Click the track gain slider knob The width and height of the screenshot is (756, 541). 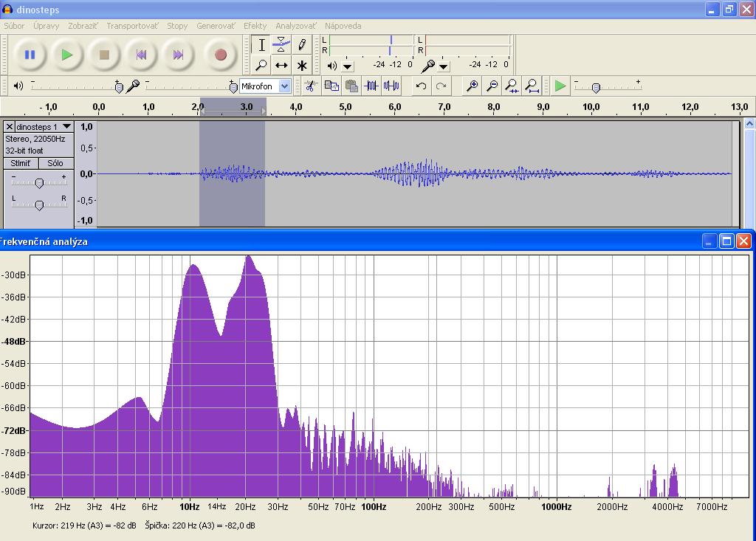pos(40,183)
